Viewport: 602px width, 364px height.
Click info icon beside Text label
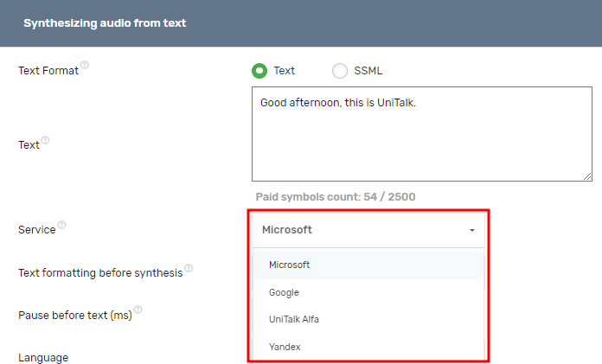click(x=46, y=140)
